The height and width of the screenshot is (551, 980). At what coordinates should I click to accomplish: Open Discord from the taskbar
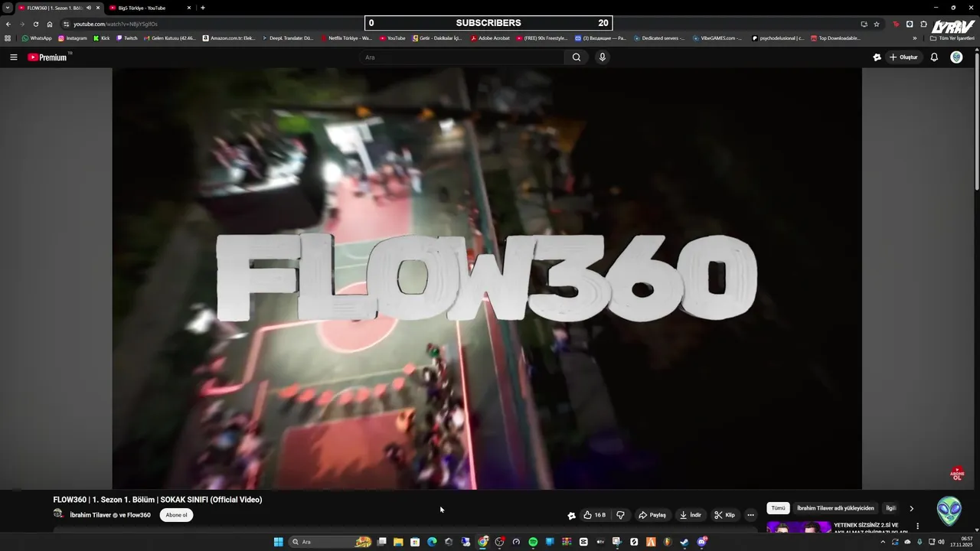[x=701, y=542]
